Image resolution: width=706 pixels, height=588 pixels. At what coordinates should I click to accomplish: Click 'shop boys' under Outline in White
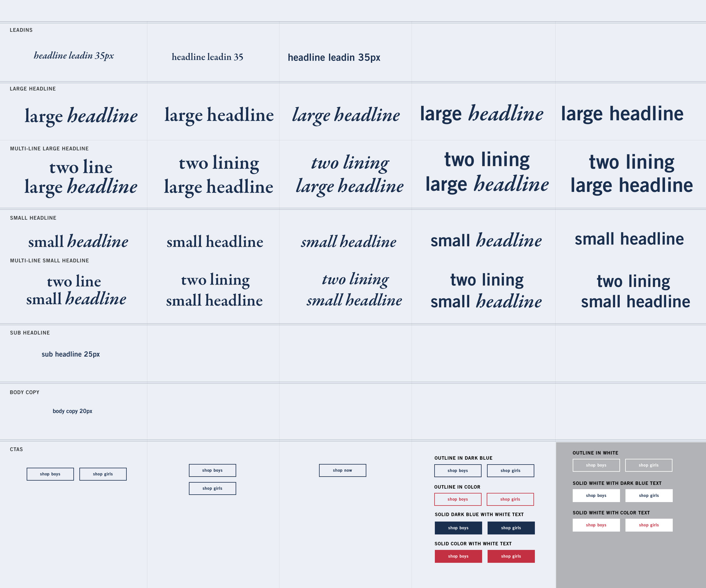click(596, 465)
